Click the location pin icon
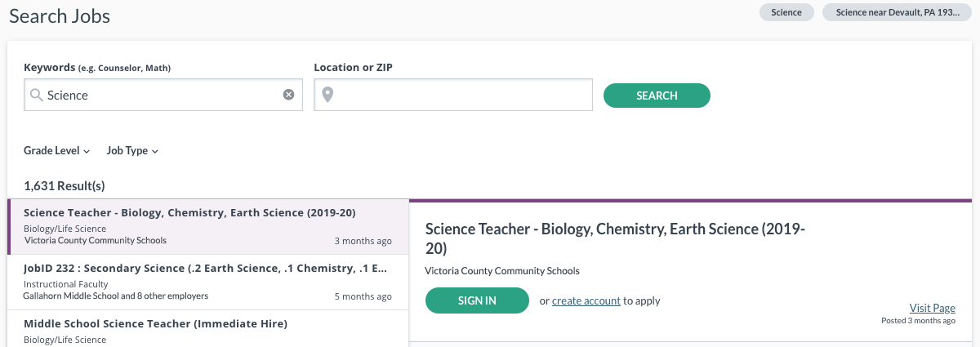Viewport: 980px width, 347px height. [x=327, y=95]
